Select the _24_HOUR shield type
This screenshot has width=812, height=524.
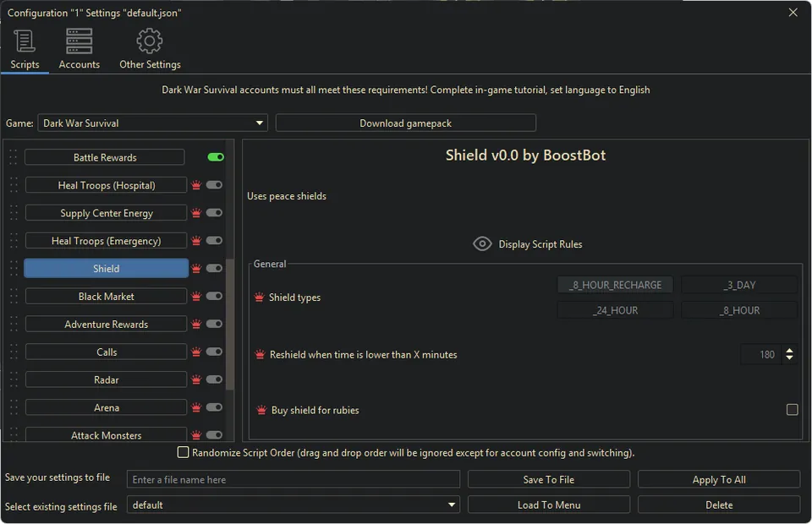click(x=615, y=310)
